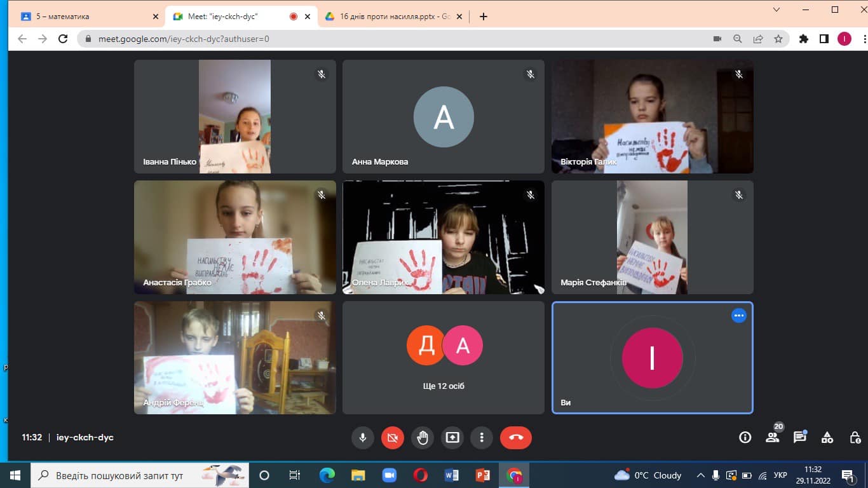This screenshot has width=868, height=488.
Task: Bookmark this page with star icon
Action: click(778, 39)
